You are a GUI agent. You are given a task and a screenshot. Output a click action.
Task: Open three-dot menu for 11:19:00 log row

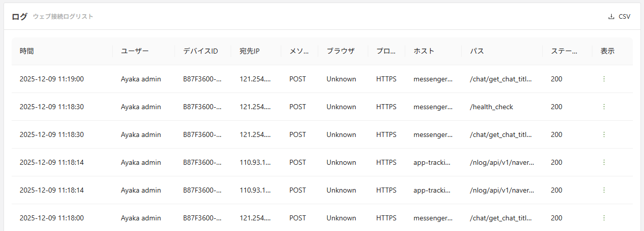pyautogui.click(x=604, y=79)
